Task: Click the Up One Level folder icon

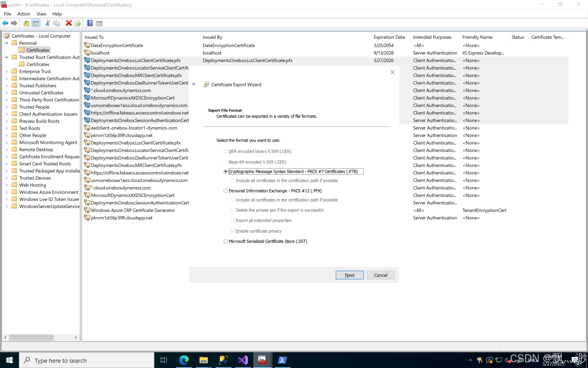Action: coord(26,23)
